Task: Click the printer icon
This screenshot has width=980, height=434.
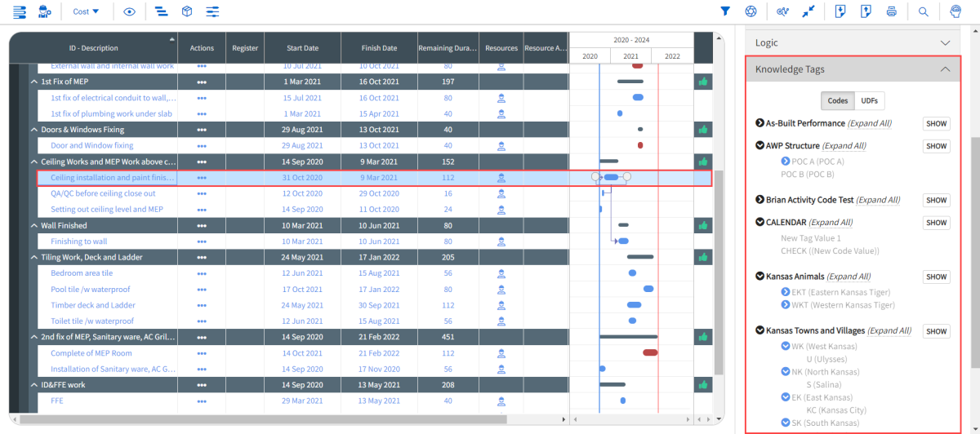Action: coord(891,11)
